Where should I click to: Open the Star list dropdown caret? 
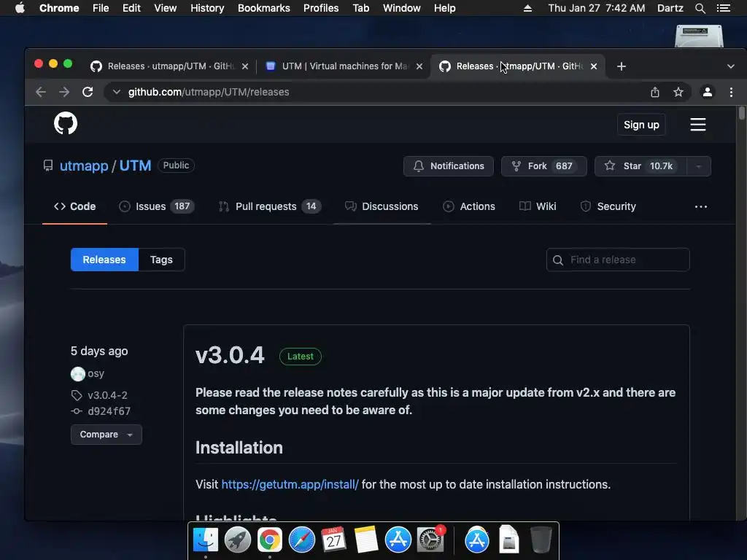[x=698, y=166]
